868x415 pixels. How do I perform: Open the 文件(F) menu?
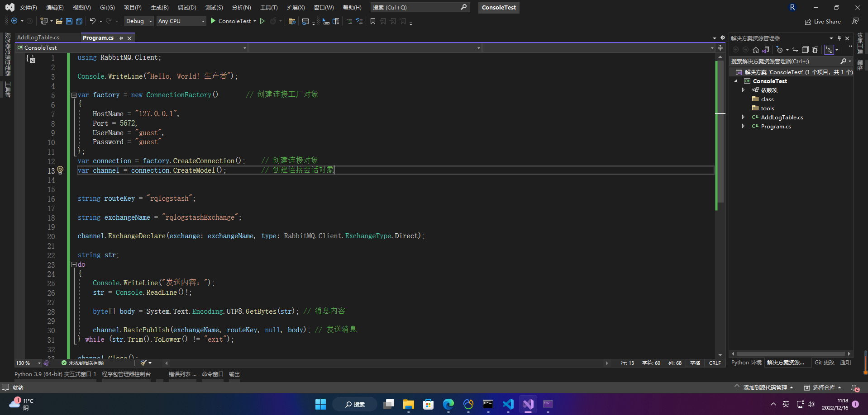point(28,8)
